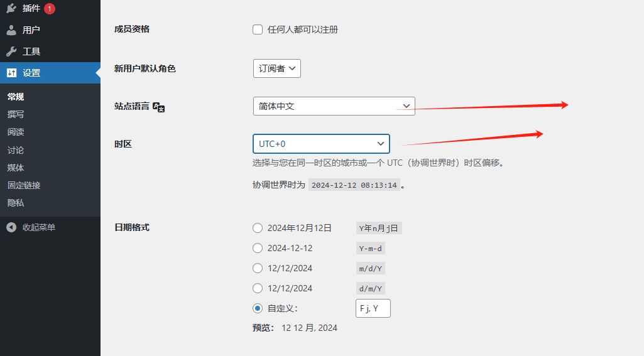
Task: Click the d/m/Y format code
Action: tap(371, 289)
